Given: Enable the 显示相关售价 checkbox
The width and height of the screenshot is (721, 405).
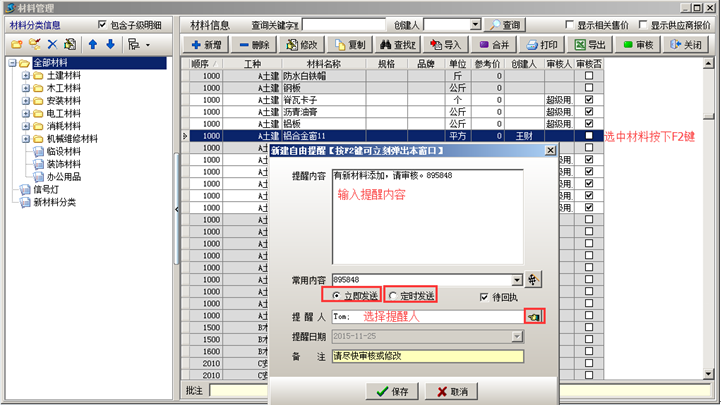Looking at the screenshot, I should tap(569, 24).
